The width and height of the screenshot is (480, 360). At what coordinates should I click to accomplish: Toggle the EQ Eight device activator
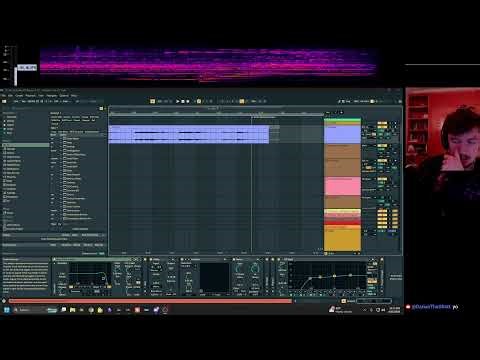(x=279, y=259)
